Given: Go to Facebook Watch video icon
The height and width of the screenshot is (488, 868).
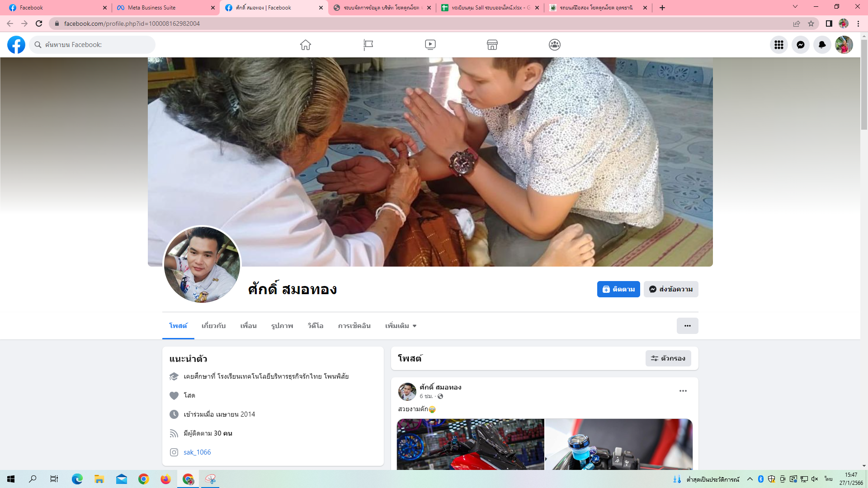Looking at the screenshot, I should pyautogui.click(x=430, y=45).
